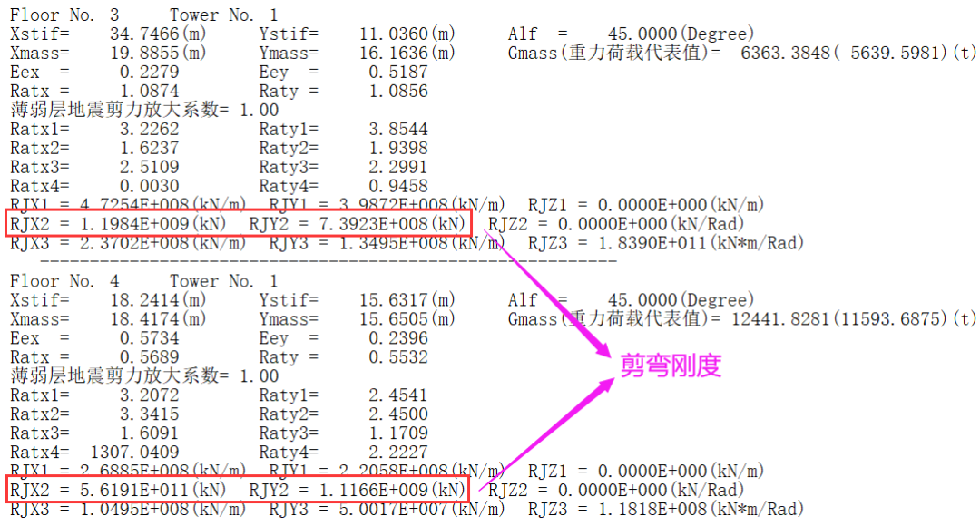
Task: Click RJX2 value 5.6191E+011(kN)
Action: point(153,491)
